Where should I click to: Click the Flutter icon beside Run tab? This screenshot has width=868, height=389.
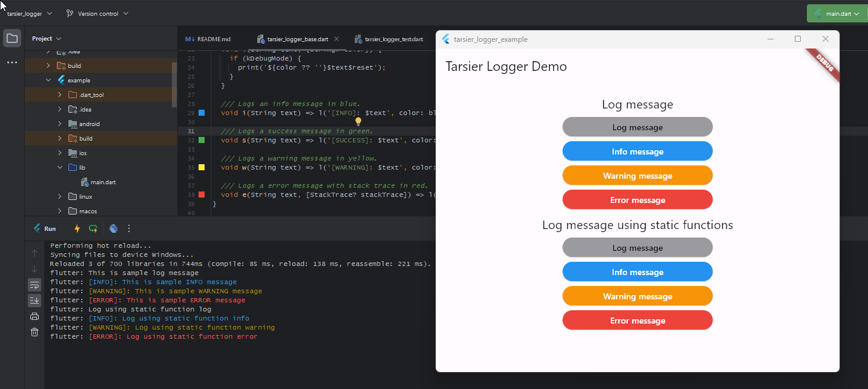(x=37, y=228)
